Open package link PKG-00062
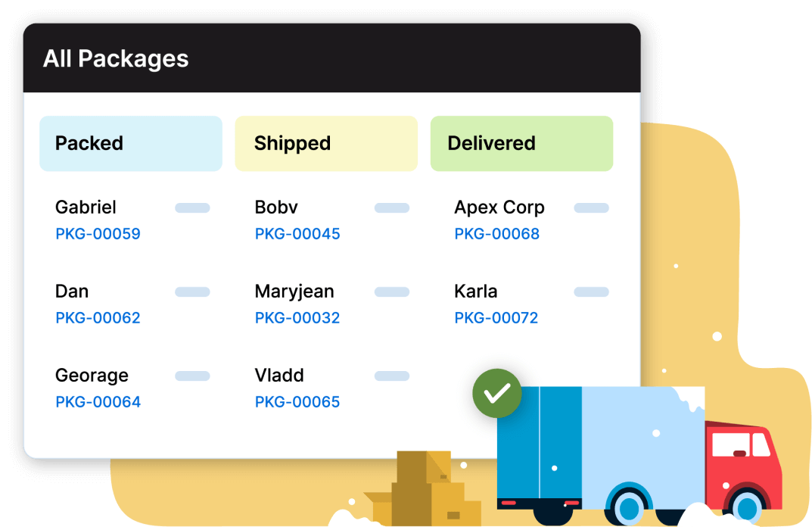 pyautogui.click(x=98, y=318)
